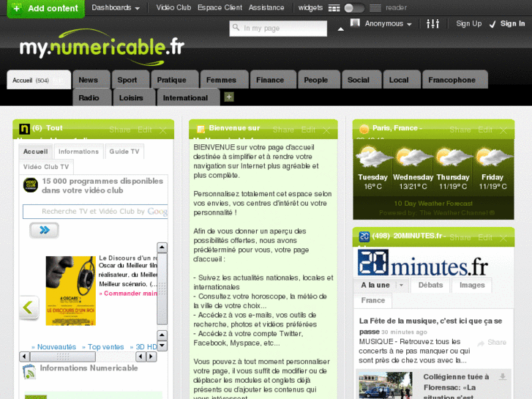The height and width of the screenshot is (399, 532).
Task: Open the Top ventes link
Action: click(x=103, y=347)
